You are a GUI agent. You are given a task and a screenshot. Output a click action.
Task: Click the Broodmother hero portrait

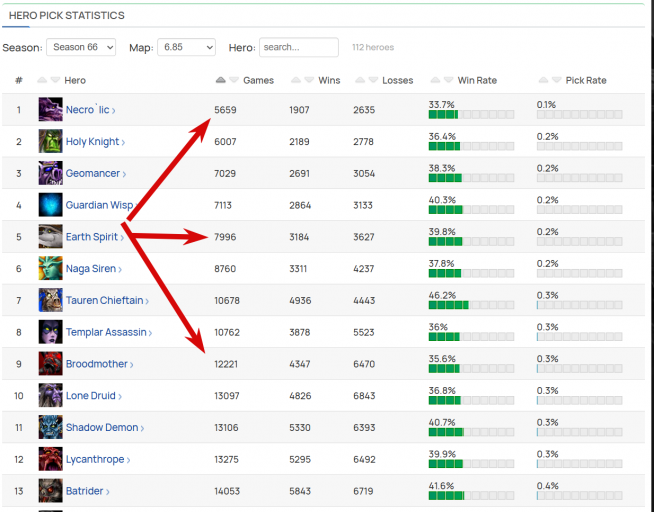point(50,364)
